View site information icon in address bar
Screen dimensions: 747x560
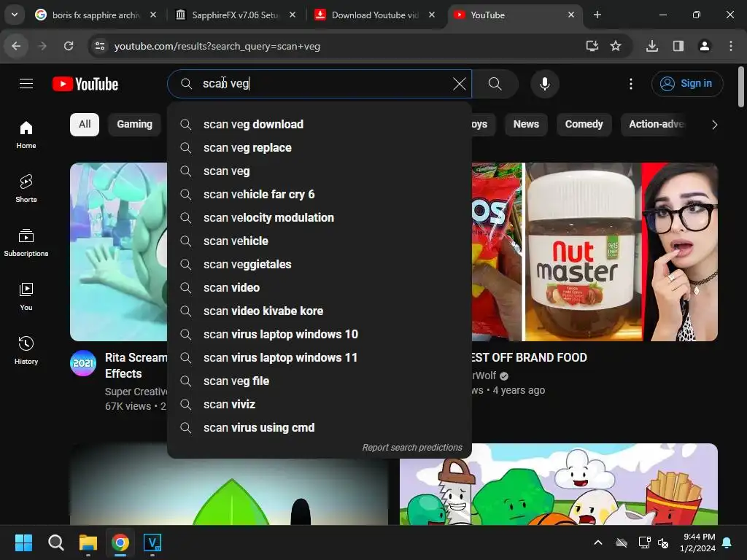click(99, 46)
